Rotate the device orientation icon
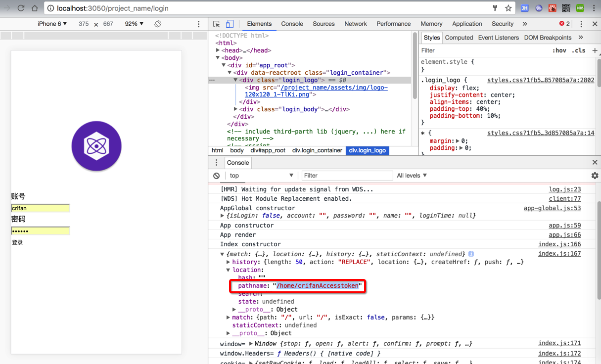 pos(158,24)
